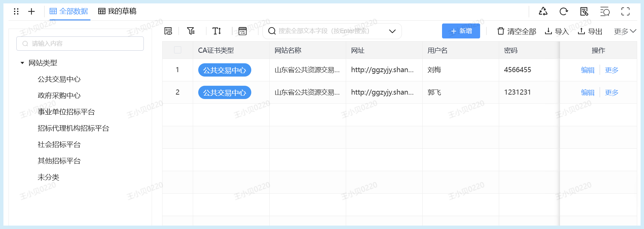The image size is (644, 229).
Task: Collapse the 网站类型 tree node
Action: [x=22, y=63]
